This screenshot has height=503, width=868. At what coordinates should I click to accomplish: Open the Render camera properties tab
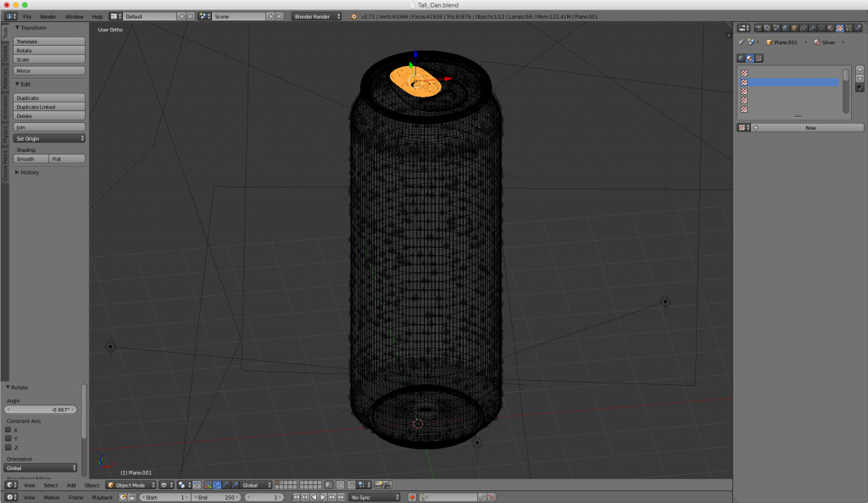coord(757,28)
